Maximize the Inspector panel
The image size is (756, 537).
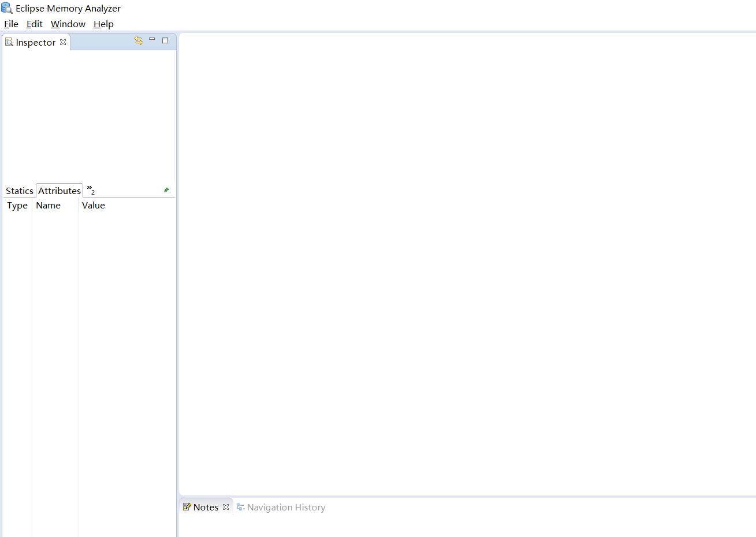(x=165, y=40)
